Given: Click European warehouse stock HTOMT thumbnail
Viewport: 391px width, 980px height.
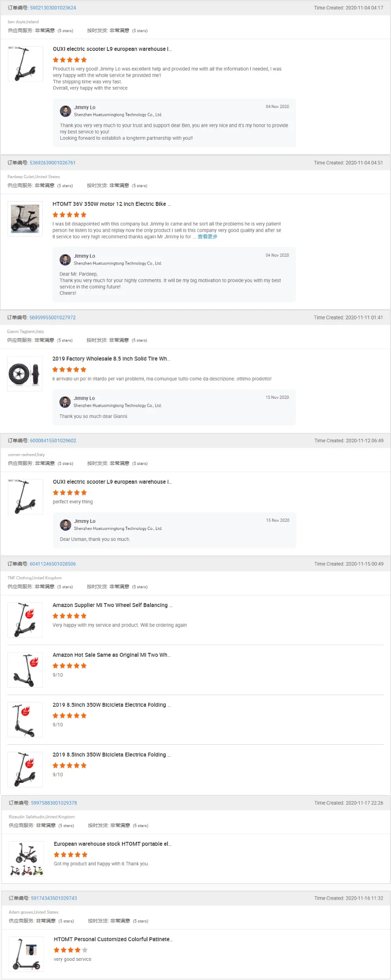Looking at the screenshot, I should click(27, 859).
